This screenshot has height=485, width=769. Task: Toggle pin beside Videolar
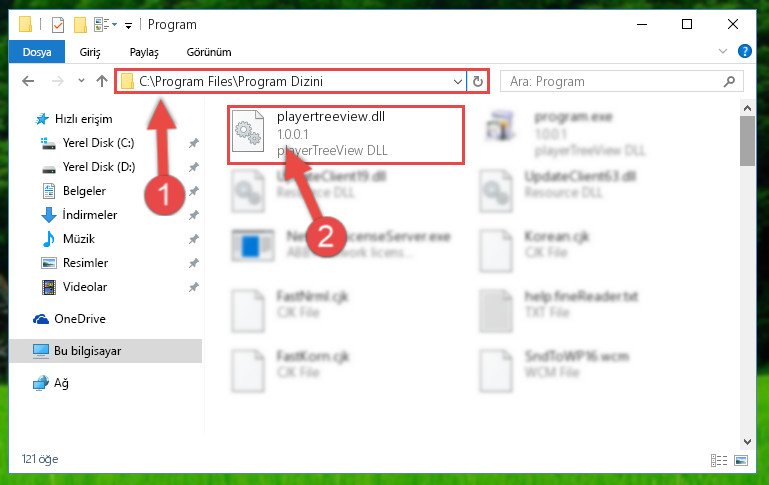tap(194, 287)
